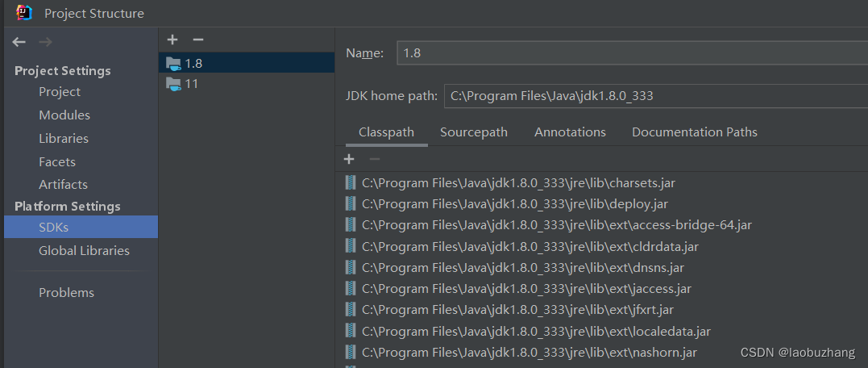
Task: Add a new SDK with plus icon
Action: point(172,40)
